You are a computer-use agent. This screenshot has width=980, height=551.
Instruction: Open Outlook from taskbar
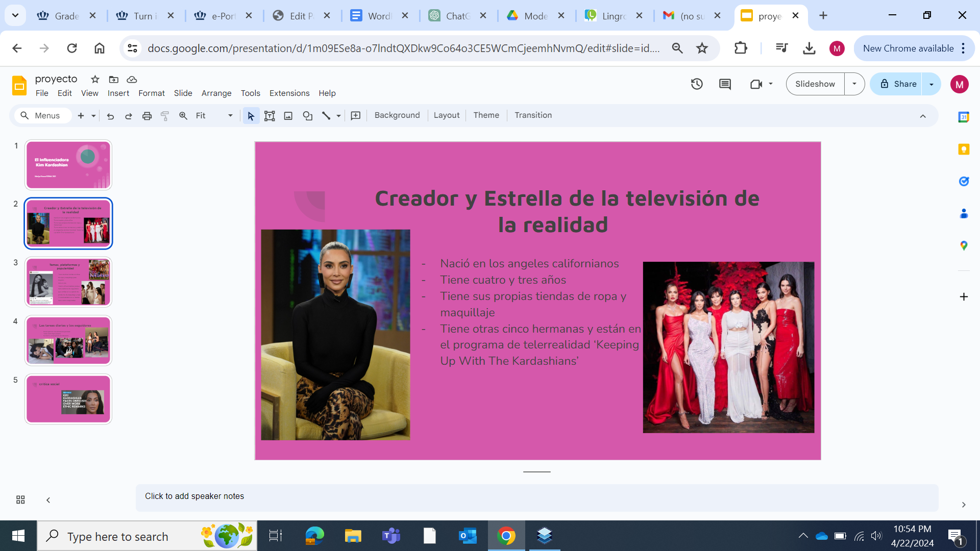[468, 536]
